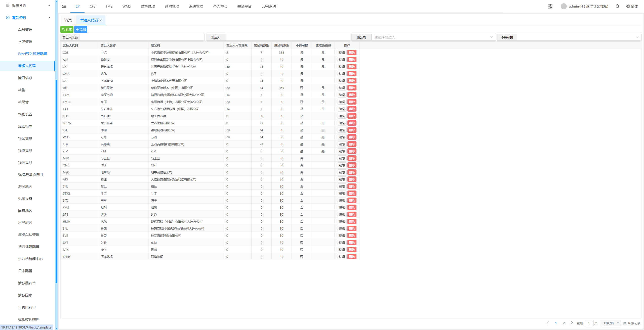Click the sidebar vertical scrollbar
644x330 pixels.
[56, 181]
